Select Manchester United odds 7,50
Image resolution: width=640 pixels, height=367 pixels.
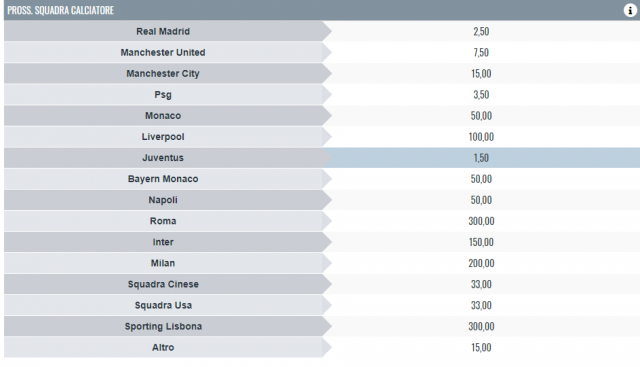click(x=481, y=53)
